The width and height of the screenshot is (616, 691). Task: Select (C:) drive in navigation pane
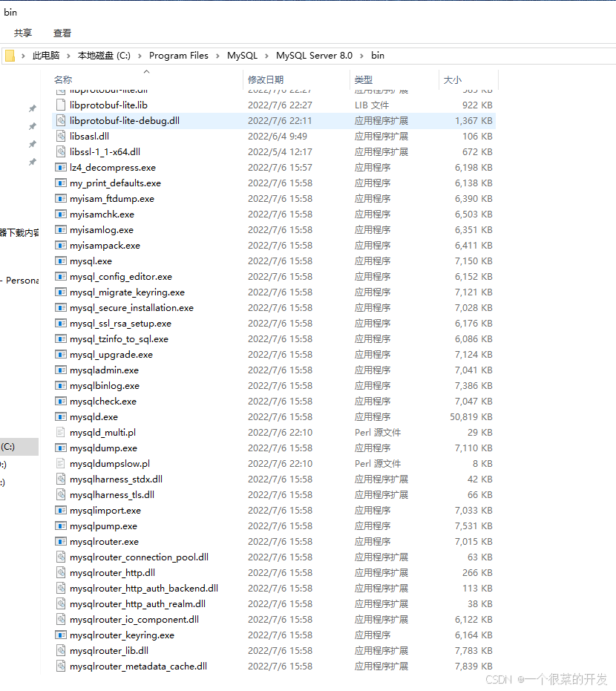point(19,447)
